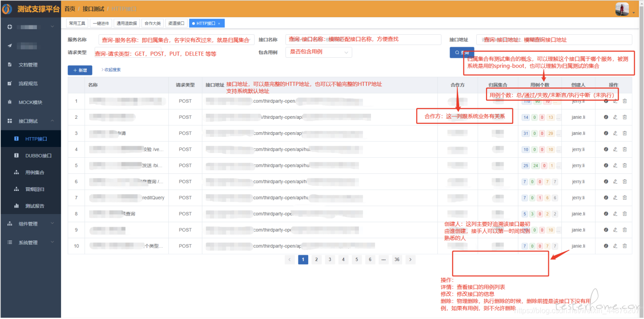This screenshot has width=644, height=319.
Task: Switch to the 通用造数据 tab
Action: pyautogui.click(x=127, y=23)
